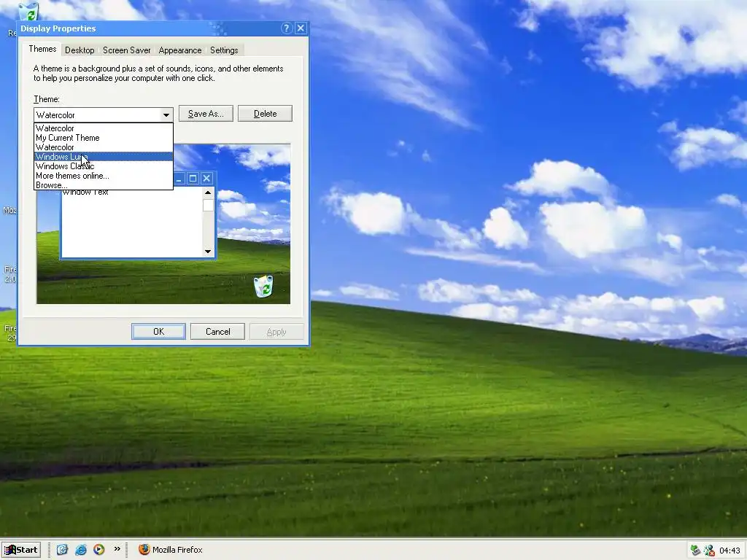This screenshot has width=747, height=560.
Task: Launch Internet Explorer from quick launch
Action: (x=80, y=550)
